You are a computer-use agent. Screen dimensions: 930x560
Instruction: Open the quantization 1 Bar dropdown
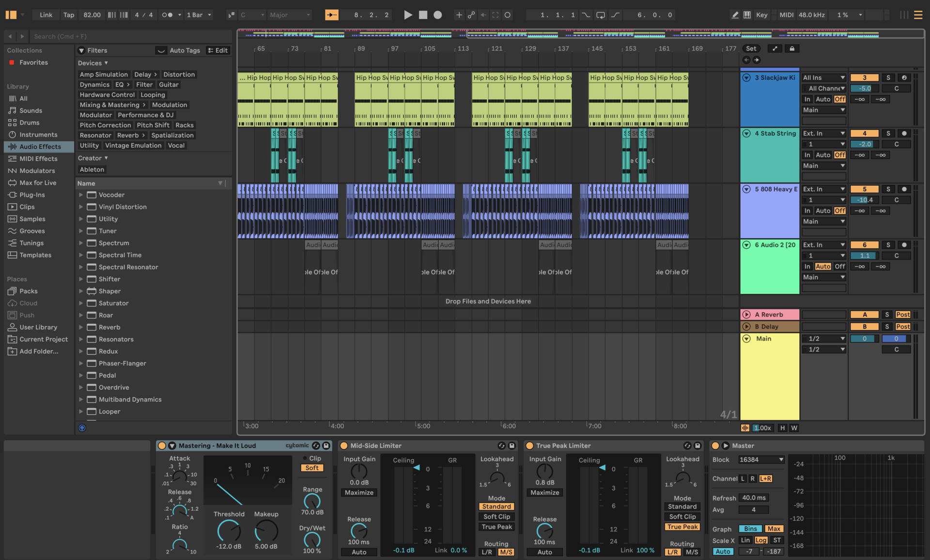(199, 15)
